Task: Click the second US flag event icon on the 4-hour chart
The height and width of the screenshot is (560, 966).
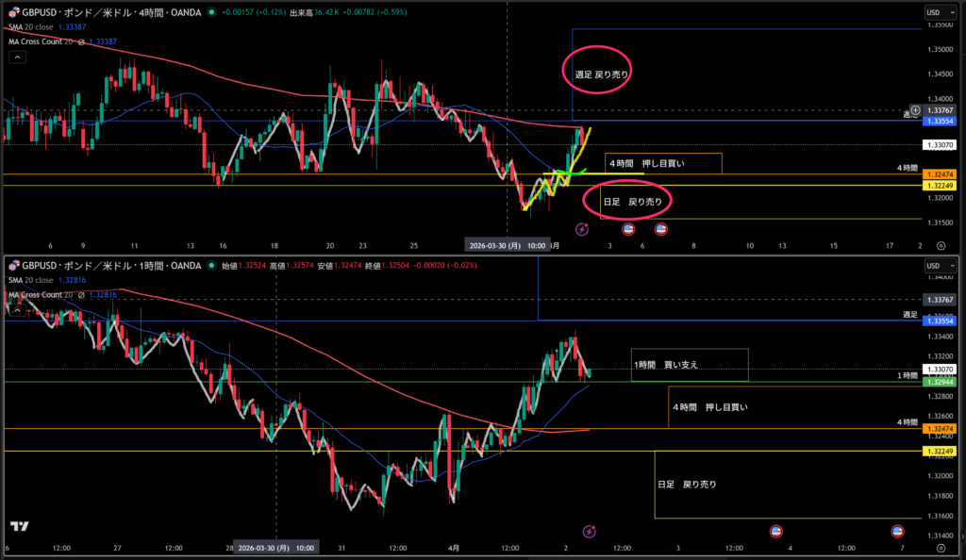Action: click(661, 228)
